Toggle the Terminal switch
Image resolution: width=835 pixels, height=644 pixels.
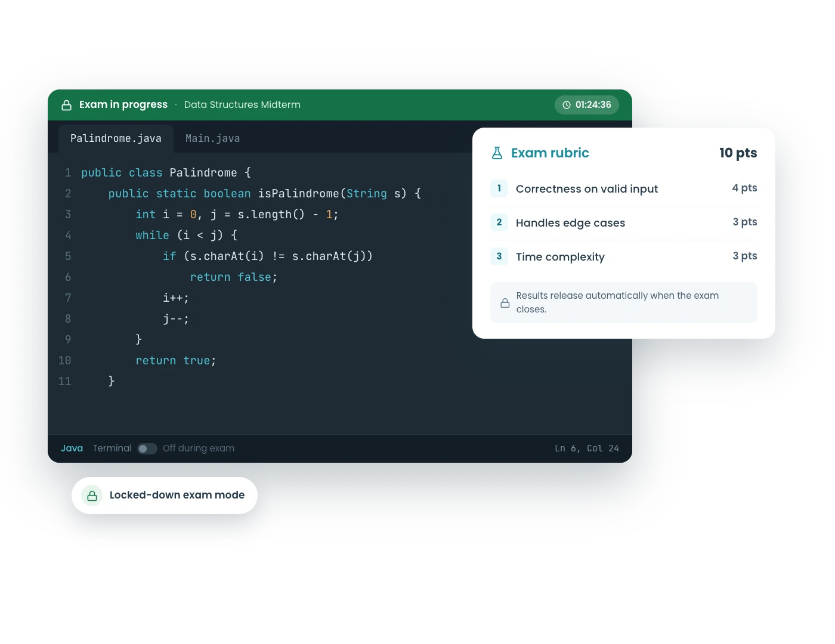point(147,448)
